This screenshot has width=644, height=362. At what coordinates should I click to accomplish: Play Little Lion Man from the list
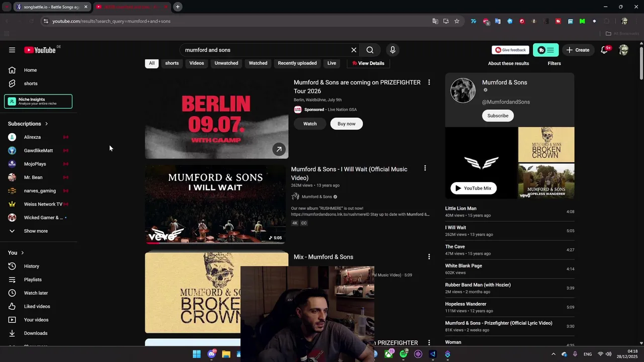[510, 212]
